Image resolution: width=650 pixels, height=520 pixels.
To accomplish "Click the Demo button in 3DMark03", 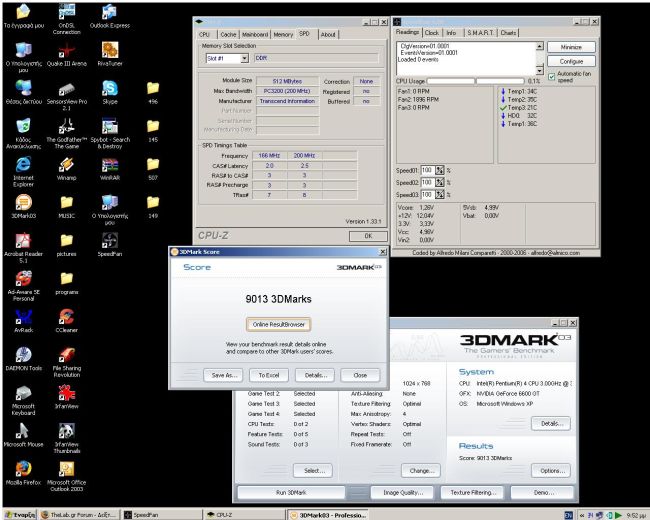I will [543, 492].
